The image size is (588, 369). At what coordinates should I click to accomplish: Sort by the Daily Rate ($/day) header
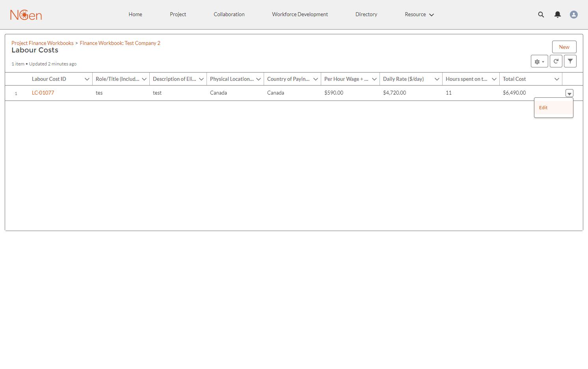[x=404, y=79]
